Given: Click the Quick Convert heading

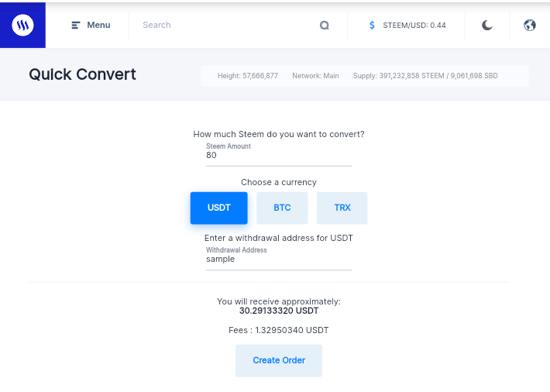Looking at the screenshot, I should pyautogui.click(x=82, y=74).
